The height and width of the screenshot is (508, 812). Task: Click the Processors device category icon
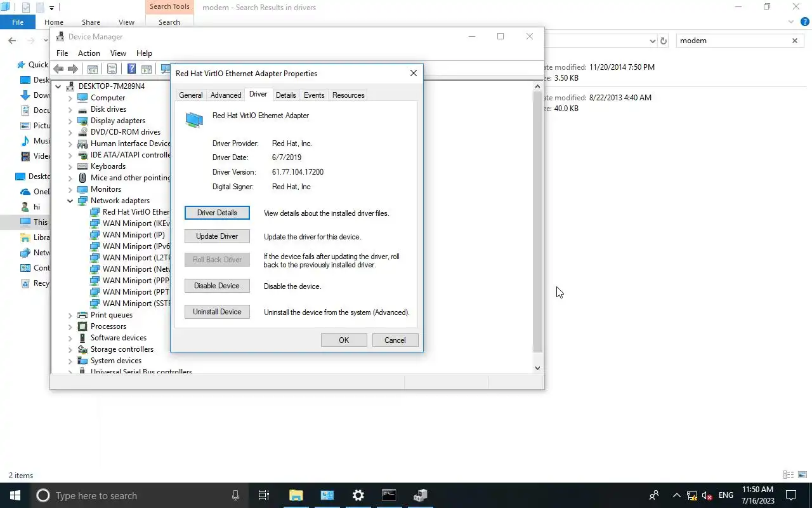82,326
